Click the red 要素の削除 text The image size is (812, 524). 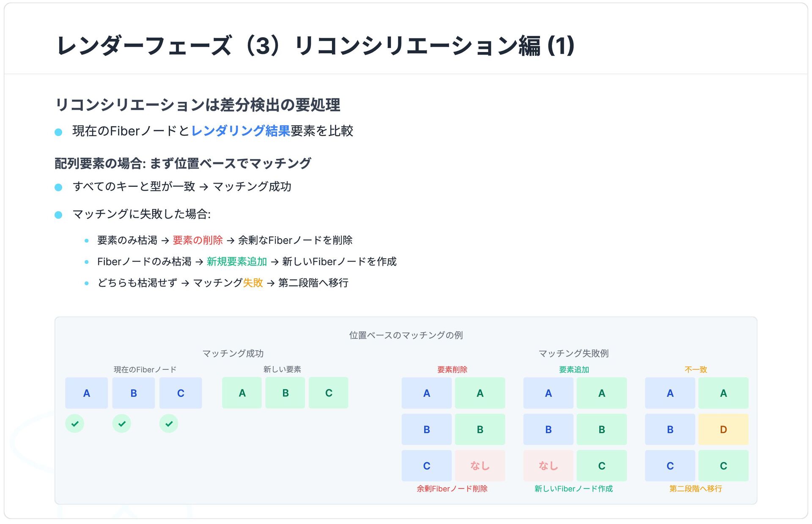click(x=198, y=240)
